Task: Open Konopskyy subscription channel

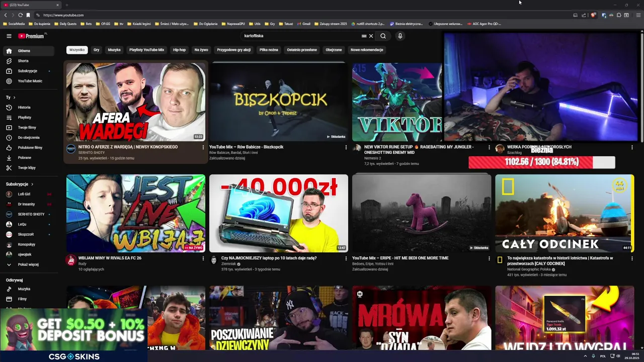Action: [x=27, y=244]
